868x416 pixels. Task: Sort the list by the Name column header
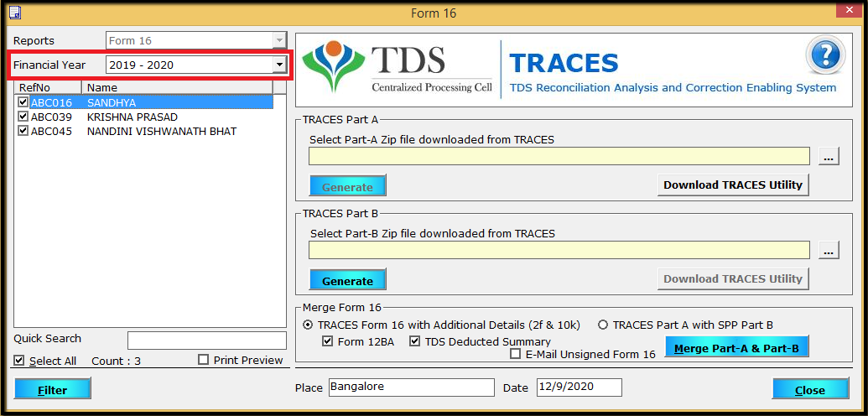pyautogui.click(x=176, y=87)
